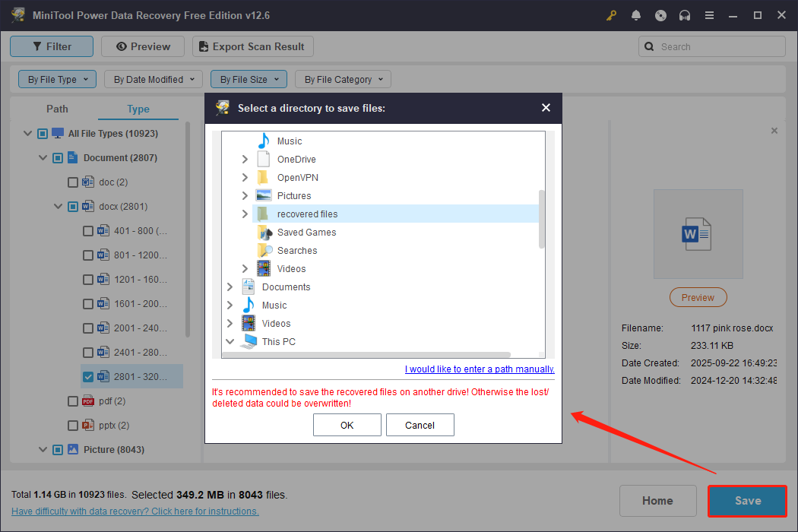Check the pptx files checkbox
Image resolution: width=798 pixels, height=532 pixels.
click(73, 425)
